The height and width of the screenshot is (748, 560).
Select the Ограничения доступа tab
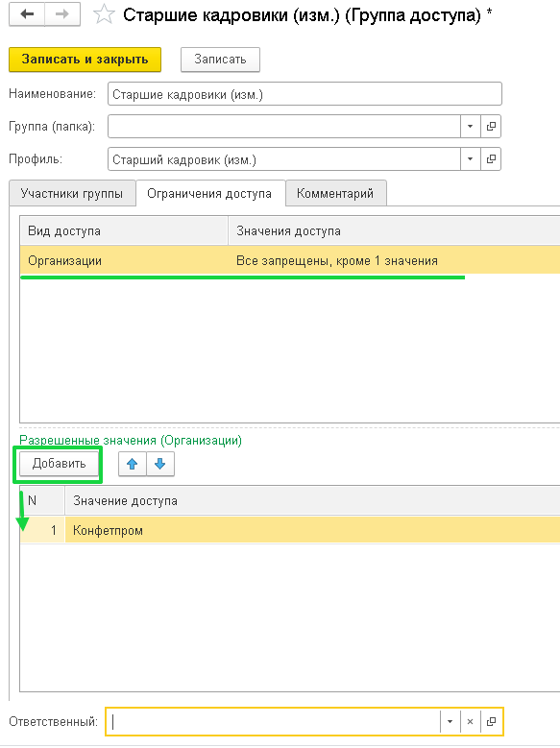pyautogui.click(x=210, y=193)
